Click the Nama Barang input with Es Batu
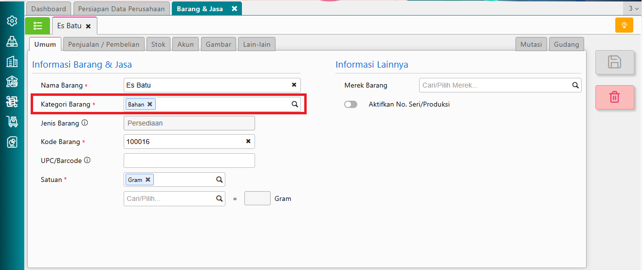 click(x=212, y=85)
